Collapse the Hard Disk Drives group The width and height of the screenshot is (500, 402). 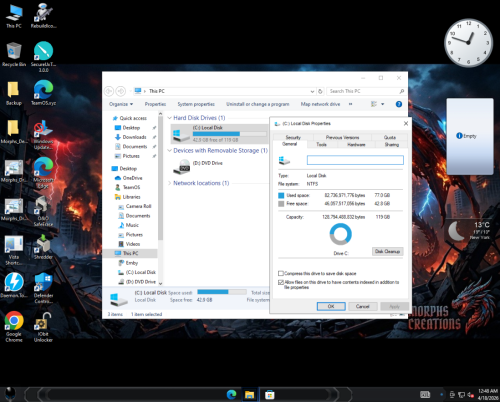(x=169, y=118)
